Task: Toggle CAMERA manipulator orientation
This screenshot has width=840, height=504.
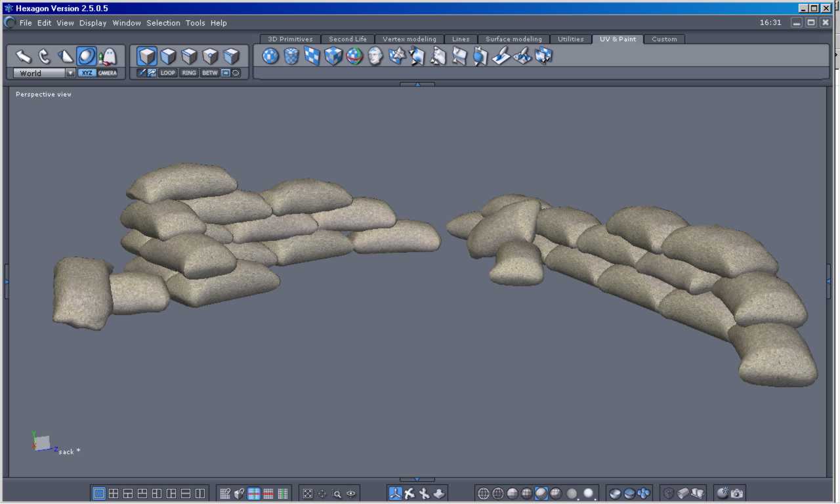Action: 108,73
